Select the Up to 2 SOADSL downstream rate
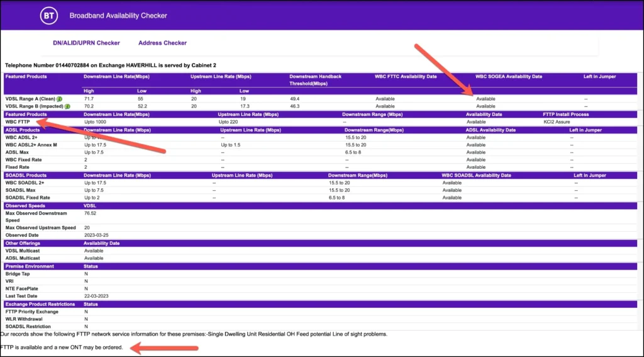Screen dimensions: 644x357 tap(92, 198)
